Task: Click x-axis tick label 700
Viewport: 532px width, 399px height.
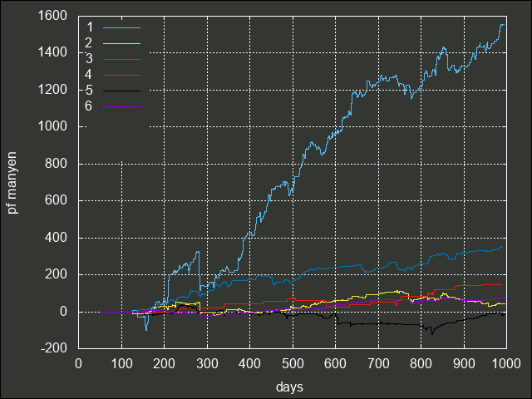Action: pyautogui.click(x=379, y=364)
